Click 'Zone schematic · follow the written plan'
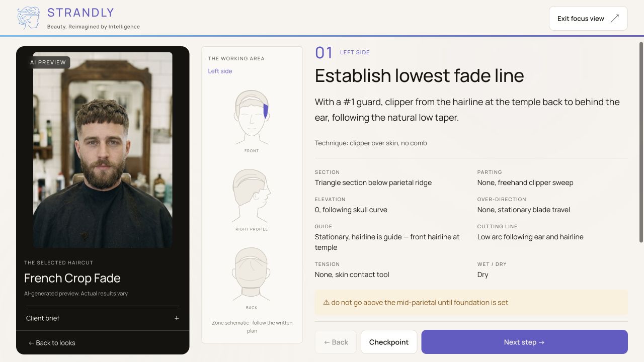This screenshot has height=362, width=644. click(x=252, y=327)
